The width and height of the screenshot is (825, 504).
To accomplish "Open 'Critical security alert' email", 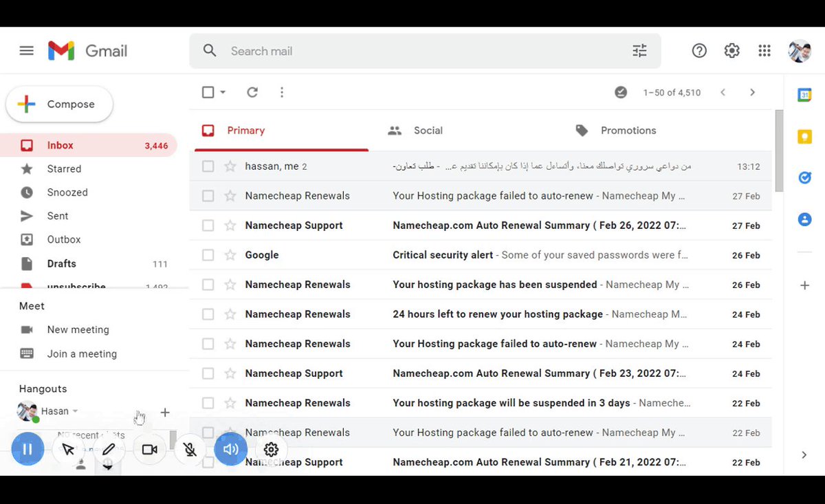I will point(481,255).
